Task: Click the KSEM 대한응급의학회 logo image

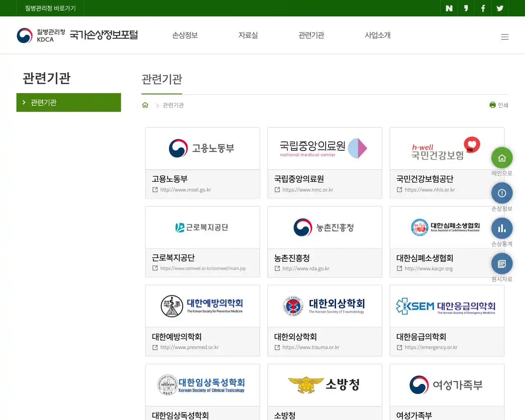Action: (446, 306)
